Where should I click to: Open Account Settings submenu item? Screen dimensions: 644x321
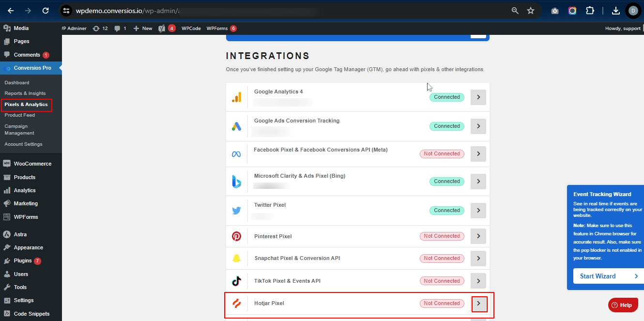24,144
